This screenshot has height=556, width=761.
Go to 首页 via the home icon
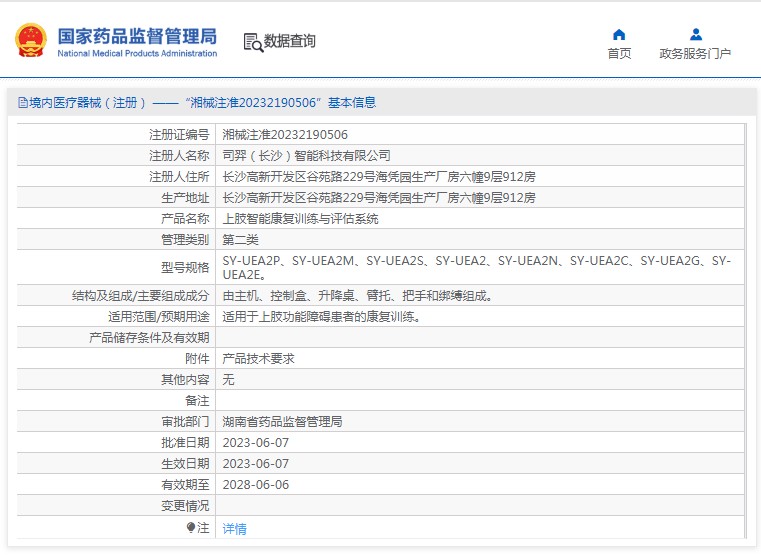tap(619, 34)
